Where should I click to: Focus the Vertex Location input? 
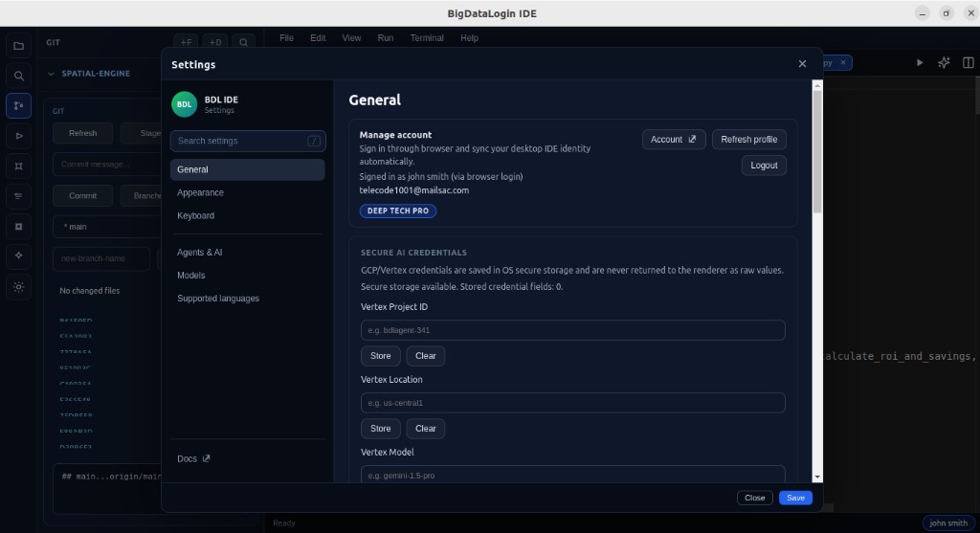point(573,403)
